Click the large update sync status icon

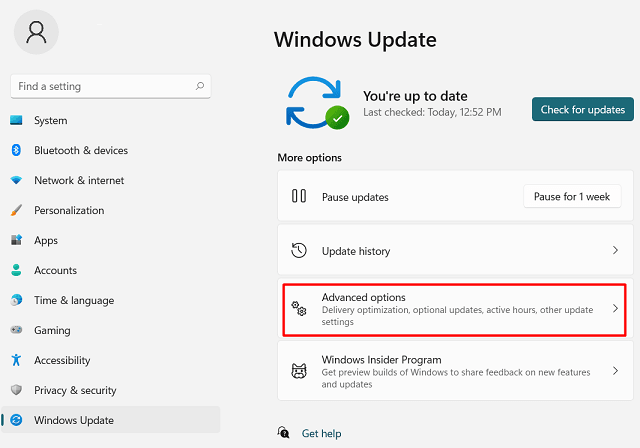pyautogui.click(x=318, y=103)
